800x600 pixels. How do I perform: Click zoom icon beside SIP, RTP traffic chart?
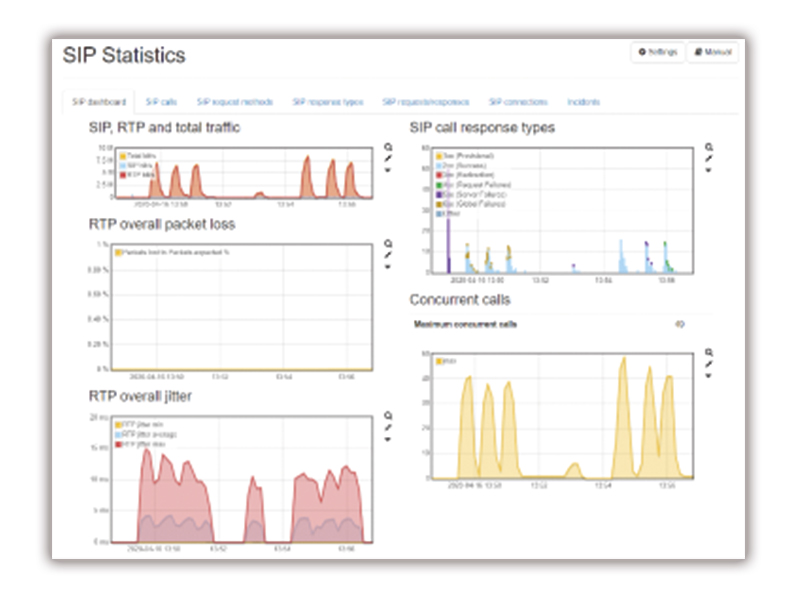pos(387,146)
